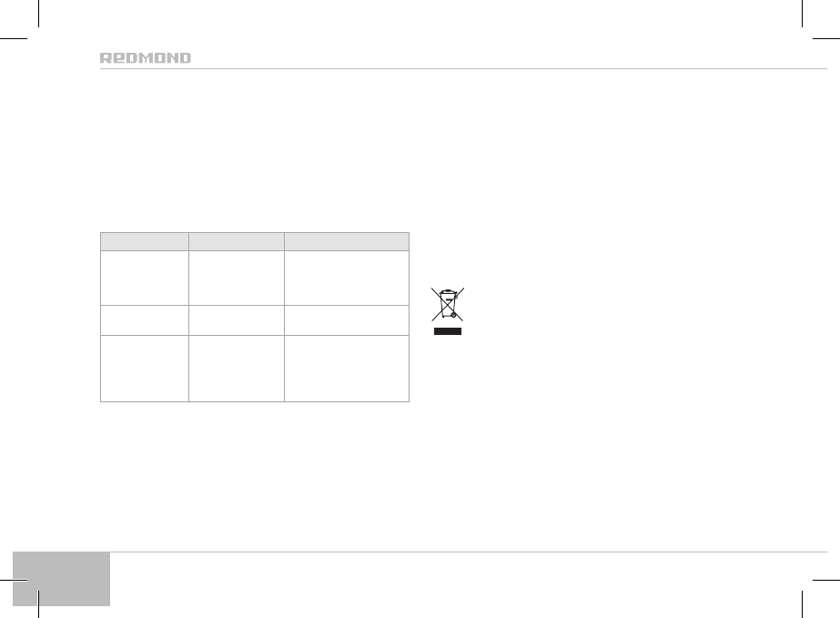The width and height of the screenshot is (840, 618).
Task: Select the middle column's gray header cell
Action: click(x=237, y=241)
